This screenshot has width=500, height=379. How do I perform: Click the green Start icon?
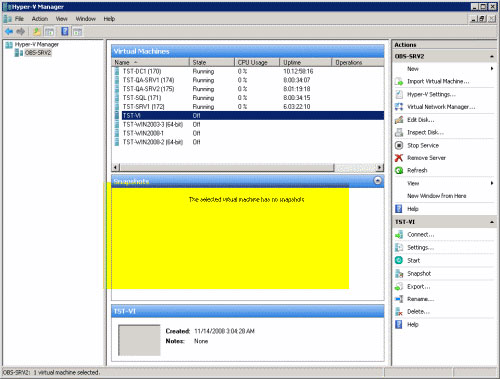tap(399, 260)
